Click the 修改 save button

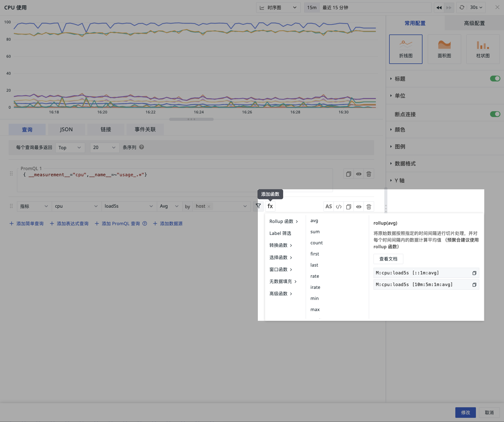tap(466, 413)
